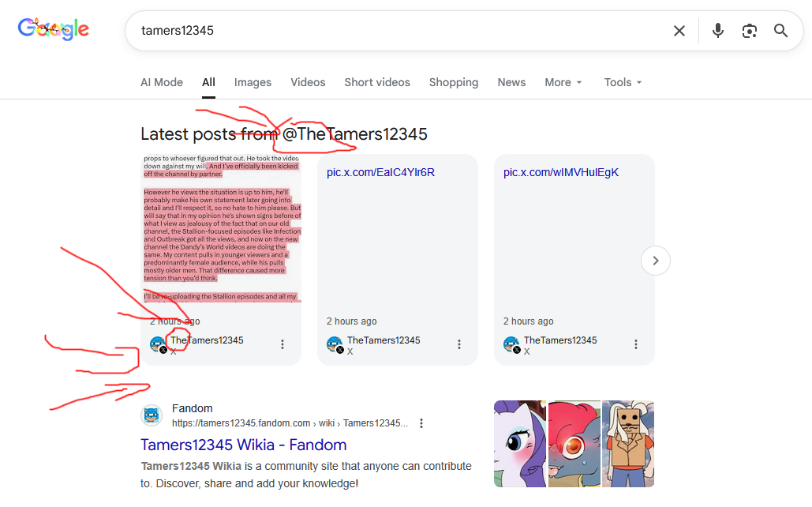Open the Latest posts from @TheTamers12345 heading
Screen dimensions: 812x507
[284, 134]
